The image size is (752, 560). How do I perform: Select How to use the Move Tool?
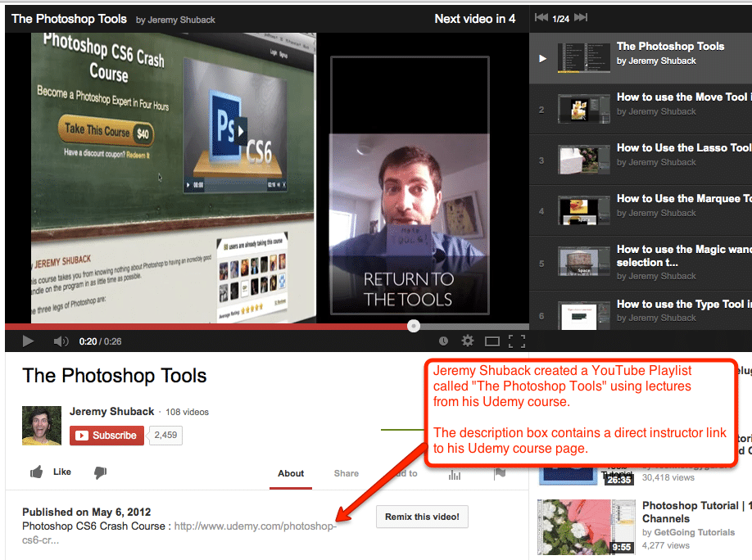tap(641, 109)
